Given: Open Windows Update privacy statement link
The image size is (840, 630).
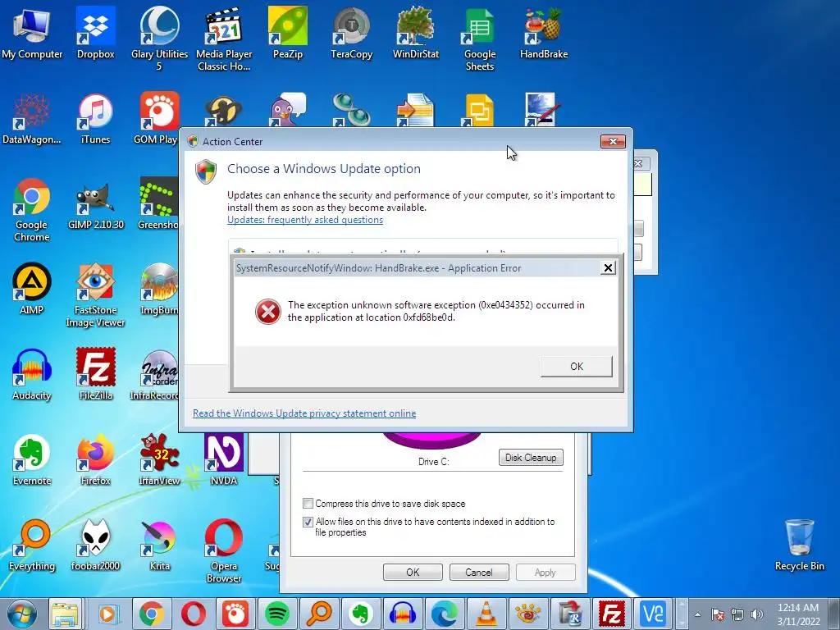Looking at the screenshot, I should point(304,413).
